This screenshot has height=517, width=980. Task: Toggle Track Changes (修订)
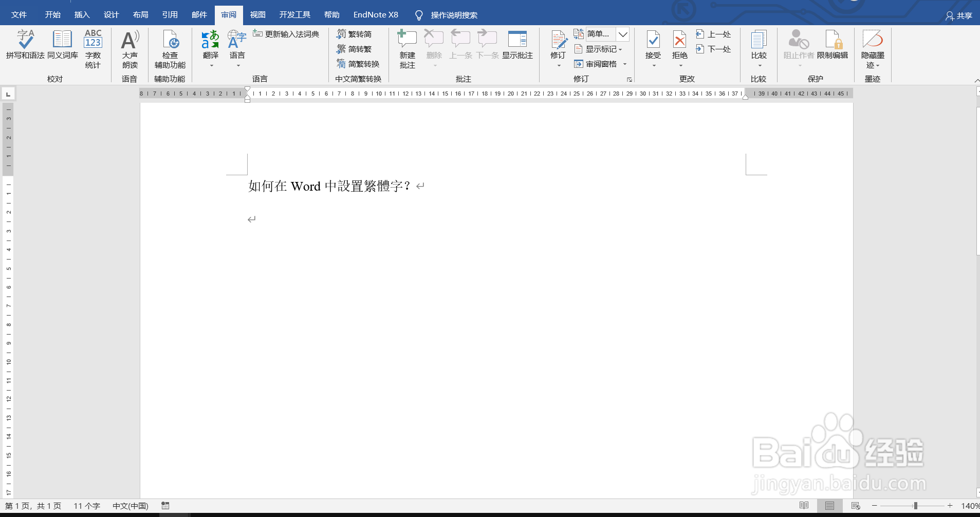click(x=558, y=45)
